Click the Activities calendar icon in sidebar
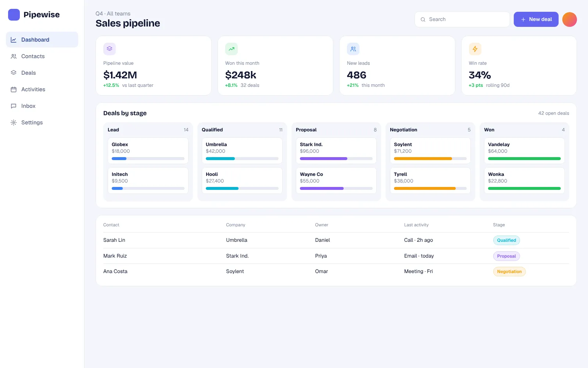The width and height of the screenshot is (588, 368). click(x=14, y=89)
